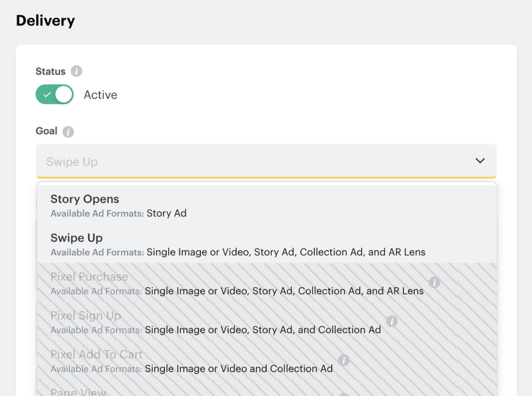Viewport: 532px width, 396px height.
Task: Click the Active label beside the toggle
Action: (x=100, y=94)
